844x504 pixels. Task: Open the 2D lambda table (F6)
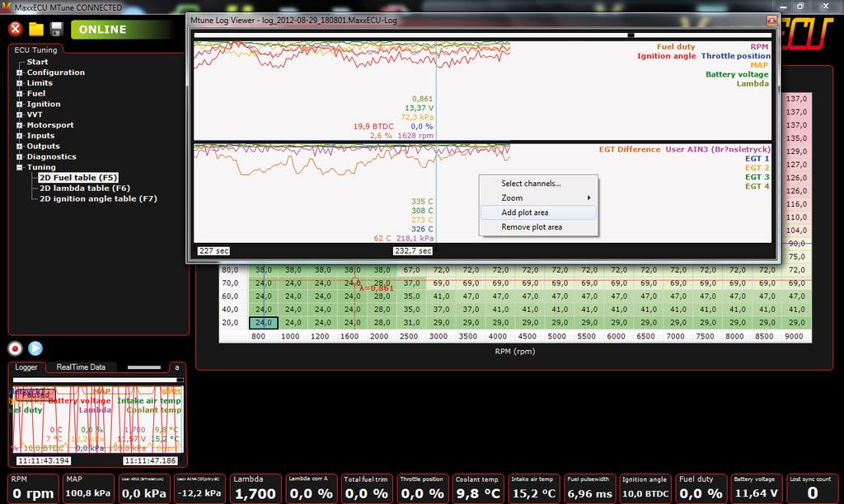(85, 189)
